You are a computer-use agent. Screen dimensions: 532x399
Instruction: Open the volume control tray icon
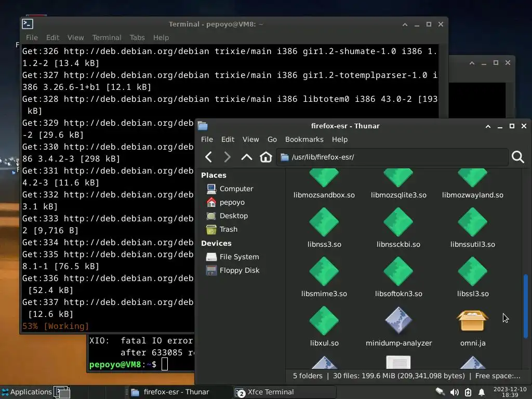[x=454, y=392]
